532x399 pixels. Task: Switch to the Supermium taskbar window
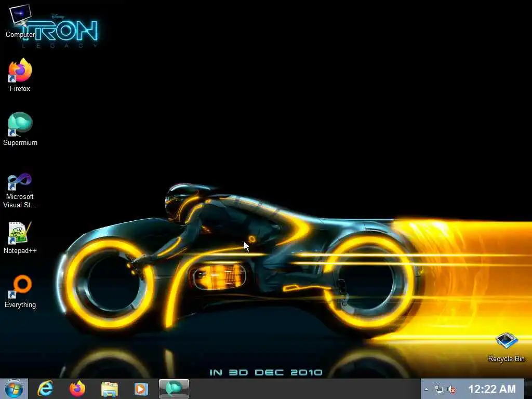(174, 389)
